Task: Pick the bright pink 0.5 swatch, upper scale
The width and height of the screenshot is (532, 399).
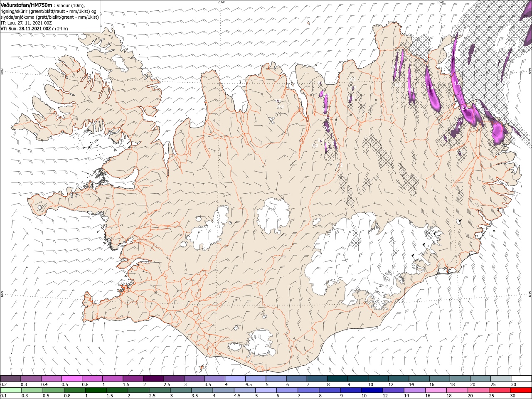Action: [71, 378]
